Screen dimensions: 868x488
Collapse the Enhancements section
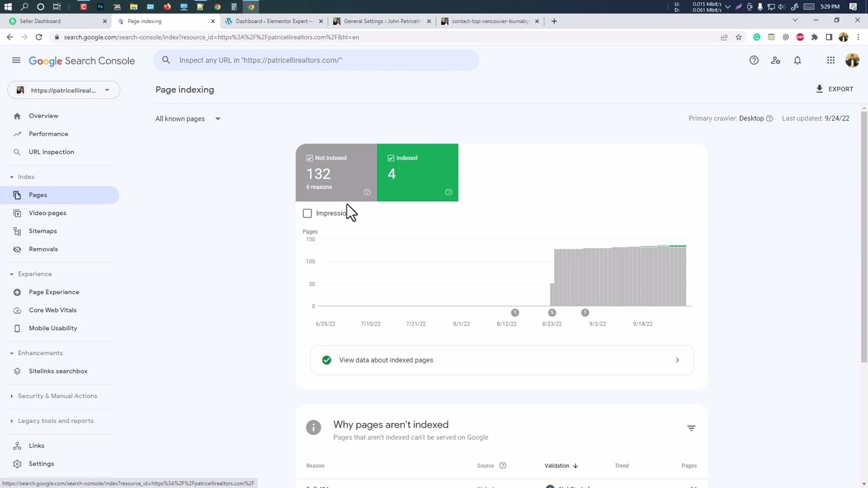click(x=36, y=353)
